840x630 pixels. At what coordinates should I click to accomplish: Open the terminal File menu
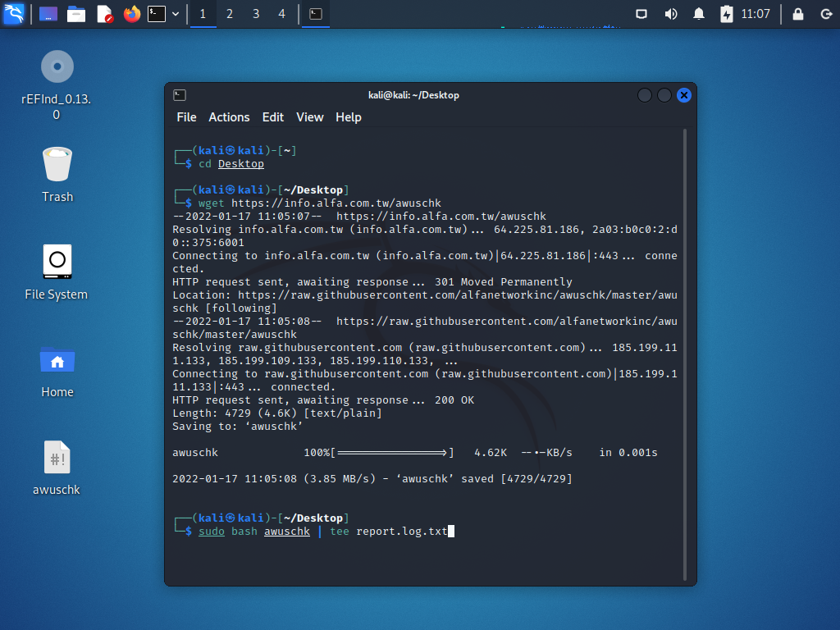click(186, 117)
